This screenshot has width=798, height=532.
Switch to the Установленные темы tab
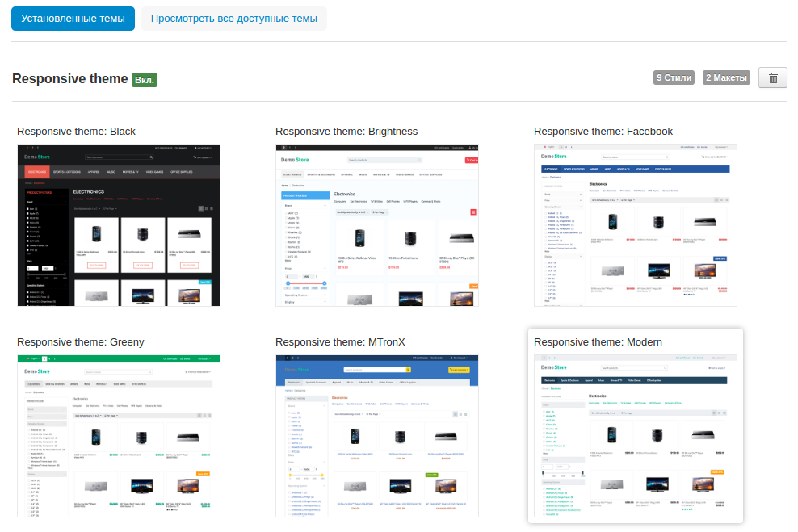(x=73, y=18)
